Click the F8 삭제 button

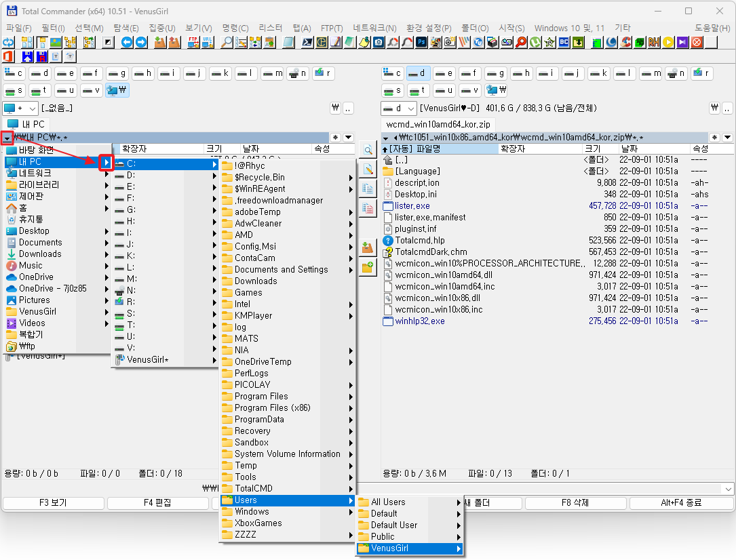pyautogui.click(x=575, y=503)
